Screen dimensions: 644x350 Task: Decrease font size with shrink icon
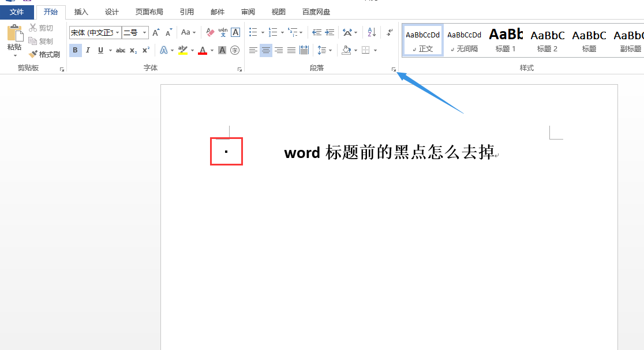[x=169, y=32]
